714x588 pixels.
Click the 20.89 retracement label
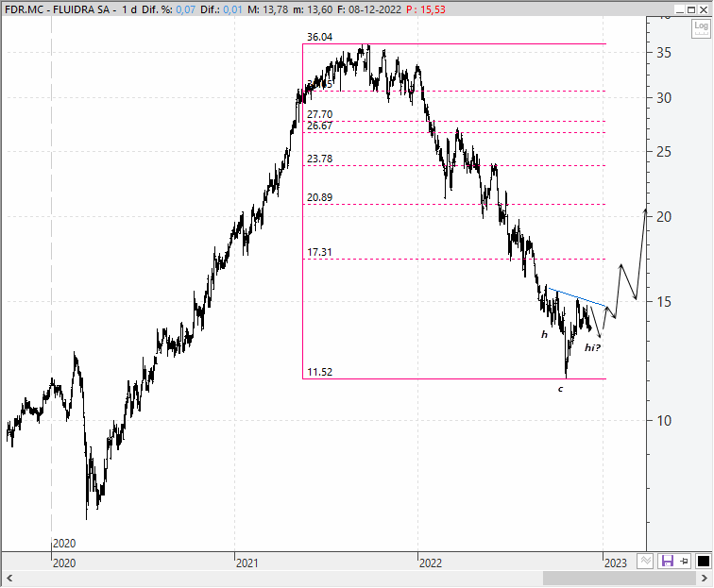click(x=319, y=197)
